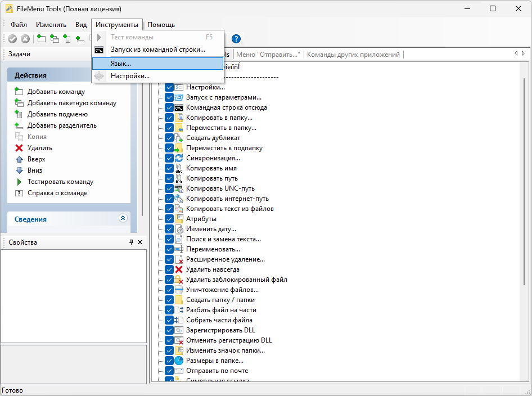The width and height of the screenshot is (532, 396).
Task: Toggle checkbox for Собрать части файла
Action: coord(169,320)
